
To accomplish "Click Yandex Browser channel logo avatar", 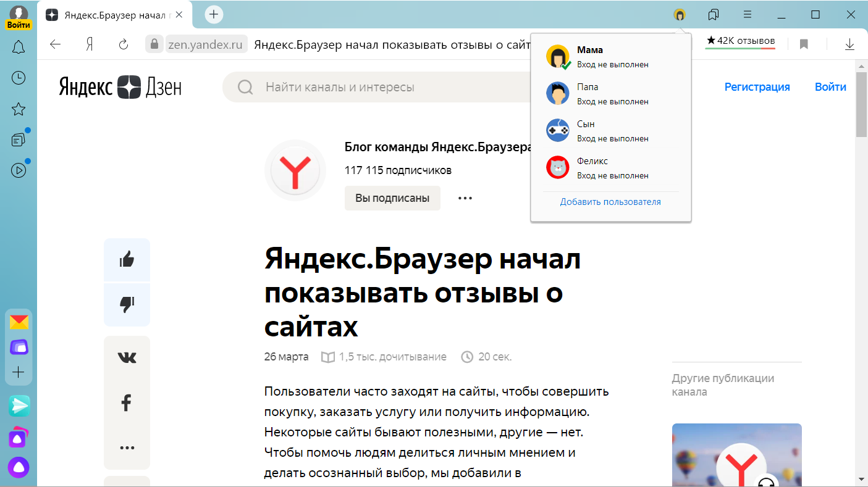I will click(x=295, y=170).
